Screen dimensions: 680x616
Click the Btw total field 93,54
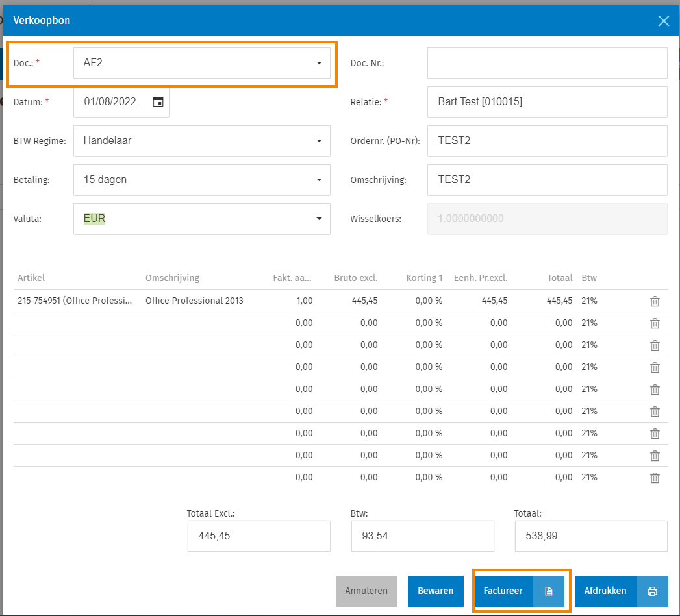coord(422,536)
